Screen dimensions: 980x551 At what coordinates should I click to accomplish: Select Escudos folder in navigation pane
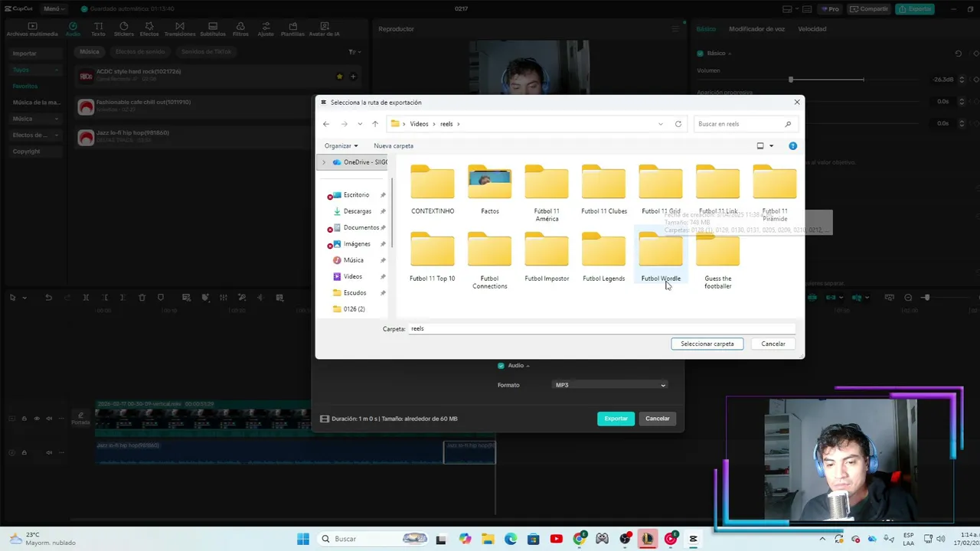tap(354, 292)
